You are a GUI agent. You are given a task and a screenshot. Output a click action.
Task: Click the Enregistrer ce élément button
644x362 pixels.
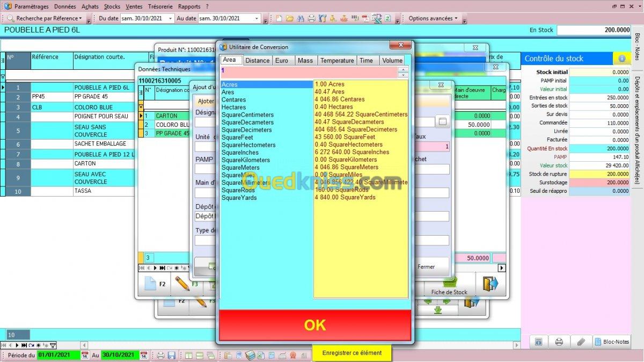[352, 353]
